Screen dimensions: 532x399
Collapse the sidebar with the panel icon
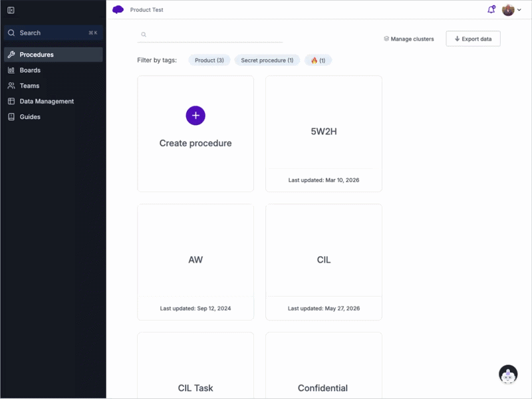[11, 10]
